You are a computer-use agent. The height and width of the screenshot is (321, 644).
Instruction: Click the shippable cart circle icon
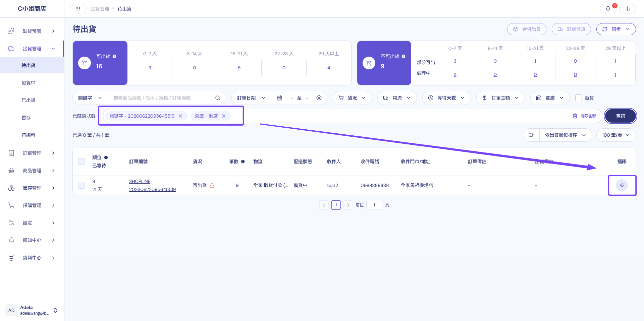[85, 63]
